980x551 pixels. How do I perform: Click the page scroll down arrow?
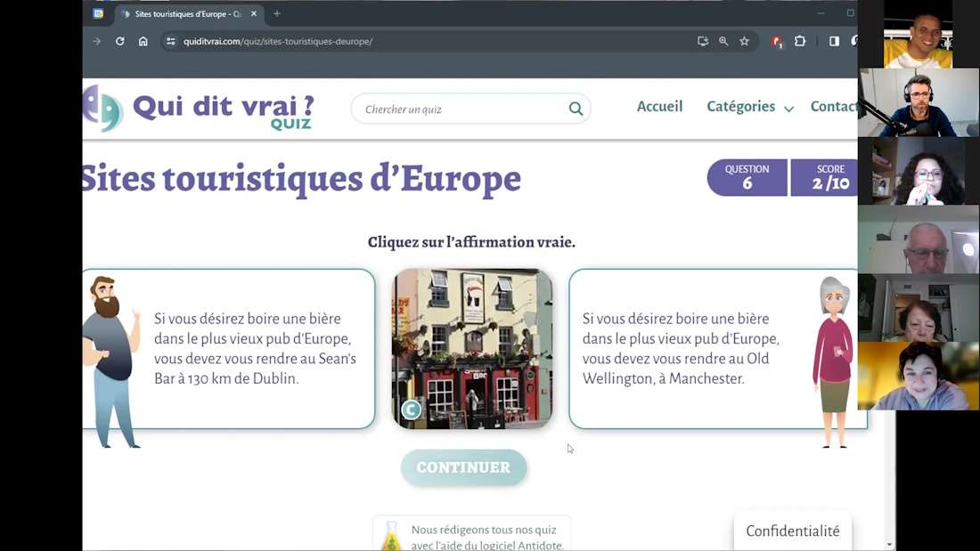889,545
